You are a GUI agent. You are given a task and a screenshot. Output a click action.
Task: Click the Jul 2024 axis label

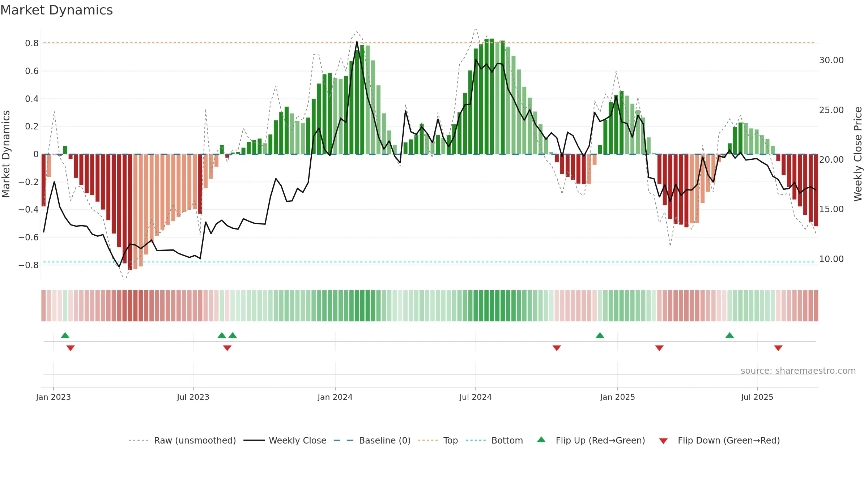pos(476,397)
